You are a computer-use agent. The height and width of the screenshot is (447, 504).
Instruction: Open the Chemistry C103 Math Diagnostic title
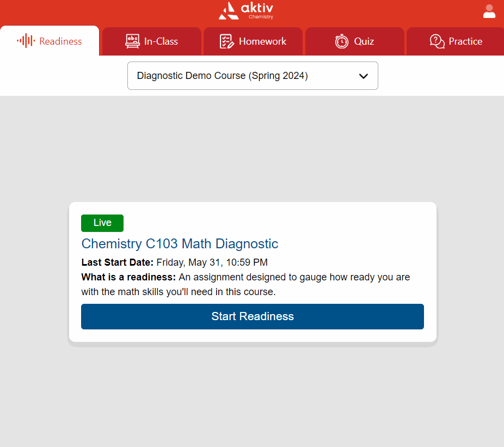tap(180, 243)
